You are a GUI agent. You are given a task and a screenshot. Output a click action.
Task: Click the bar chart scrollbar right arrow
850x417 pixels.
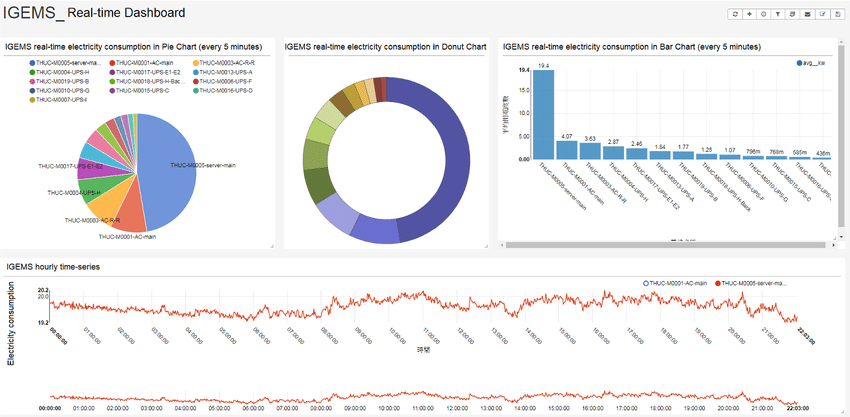(833, 245)
